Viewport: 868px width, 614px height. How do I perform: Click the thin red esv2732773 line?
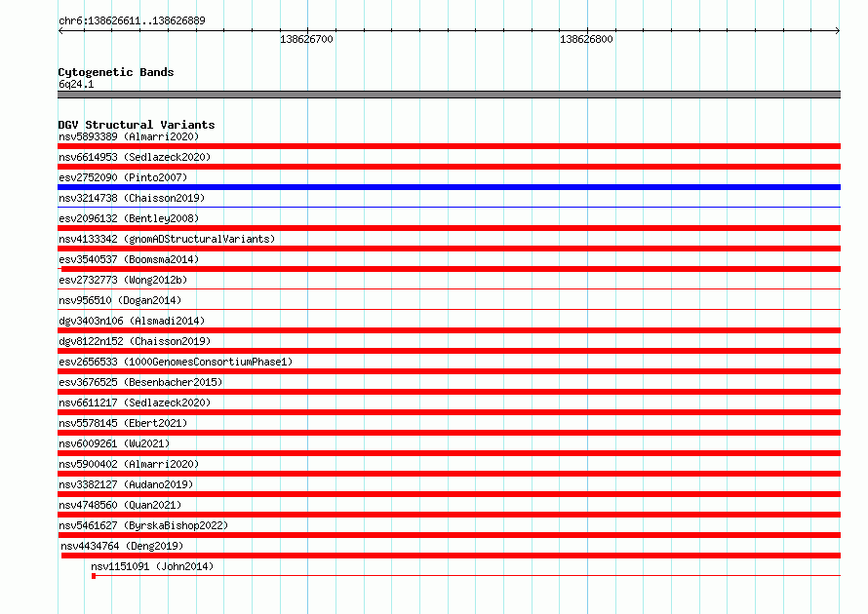[449, 289]
